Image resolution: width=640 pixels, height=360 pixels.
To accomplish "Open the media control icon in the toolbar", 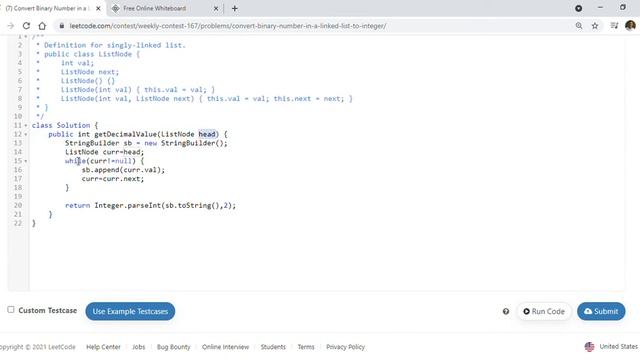I will point(614,26).
